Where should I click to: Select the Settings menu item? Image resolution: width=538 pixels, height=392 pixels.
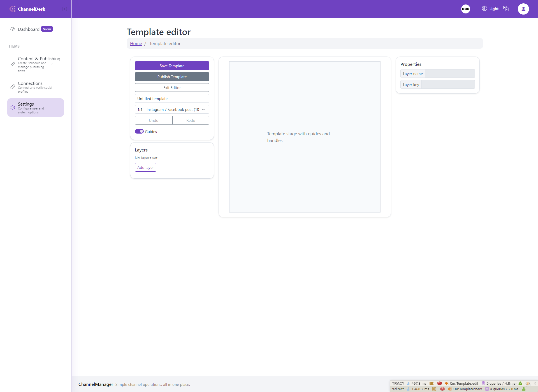coord(36,108)
